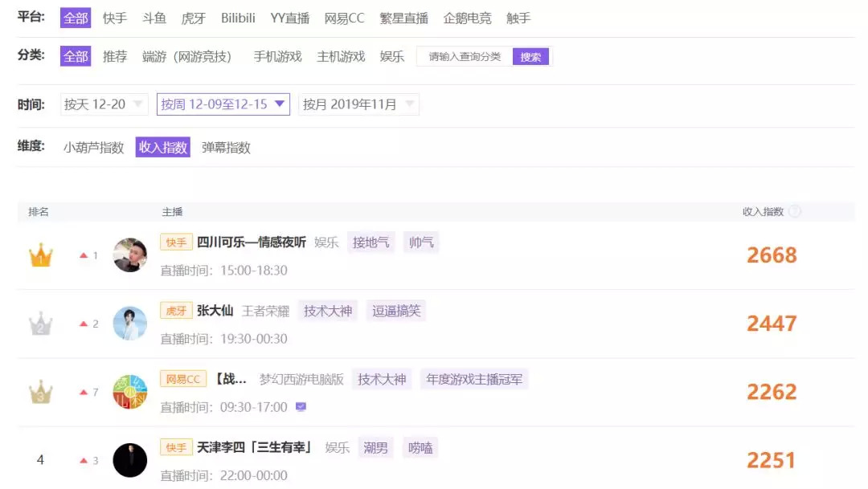Screen dimensions: 868x489
Task: Switch to 小葫芦指数 dimension
Action: 93,147
